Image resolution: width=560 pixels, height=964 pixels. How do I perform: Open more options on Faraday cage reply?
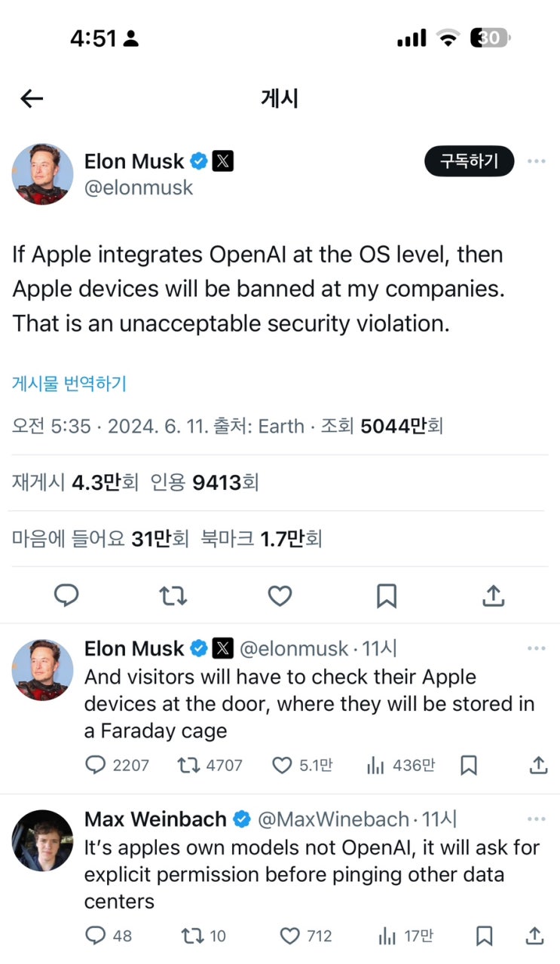(536, 649)
